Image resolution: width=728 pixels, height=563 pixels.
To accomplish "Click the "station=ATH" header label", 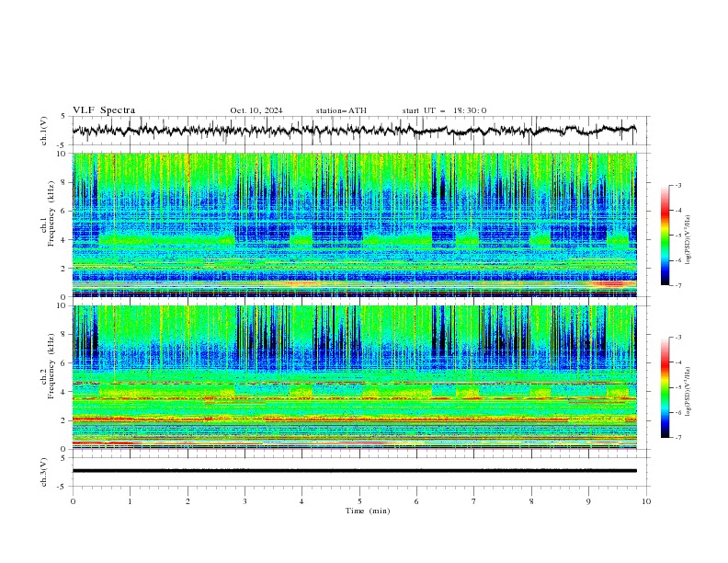I will pyautogui.click(x=341, y=110).
